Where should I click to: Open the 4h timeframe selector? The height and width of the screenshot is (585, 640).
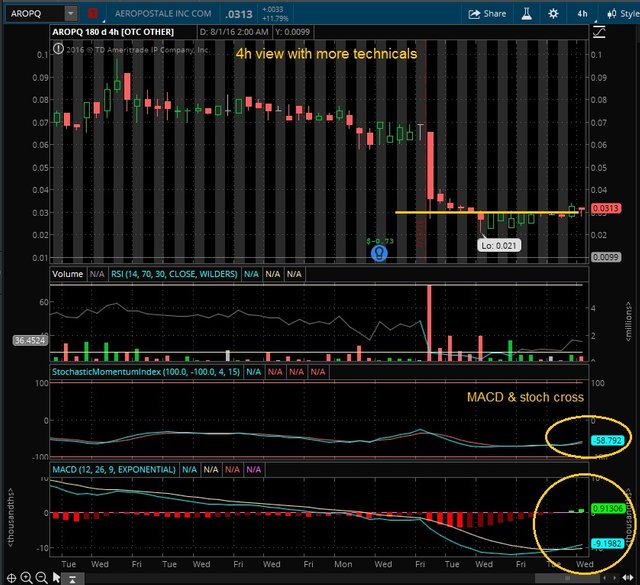[582, 14]
